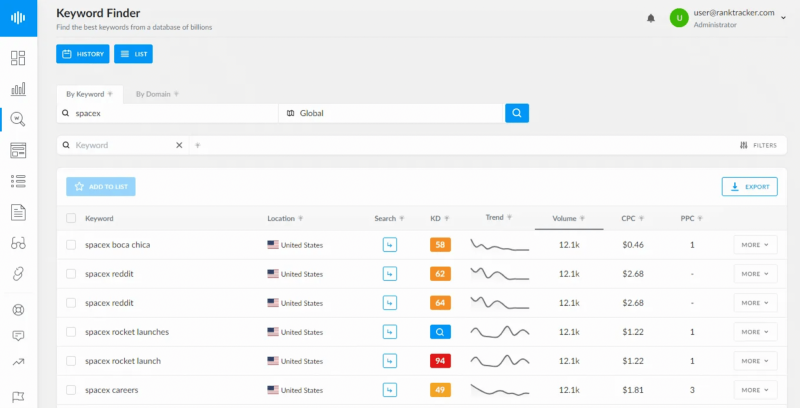This screenshot has width=800, height=408.
Task: Open the History button
Action: tap(83, 54)
